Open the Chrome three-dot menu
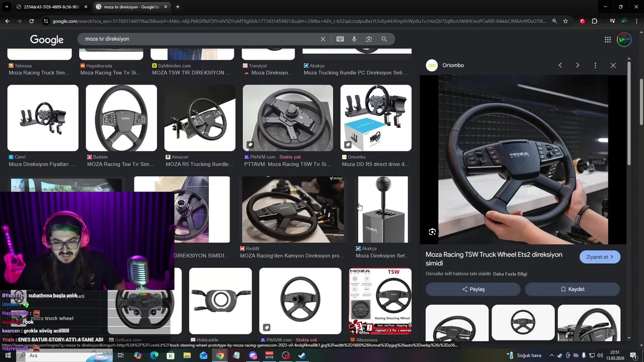Image resolution: width=644 pixels, height=362 pixels. tap(636, 21)
